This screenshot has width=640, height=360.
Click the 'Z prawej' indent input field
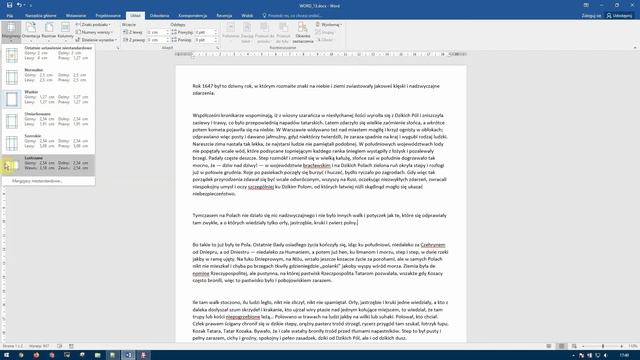156,40
